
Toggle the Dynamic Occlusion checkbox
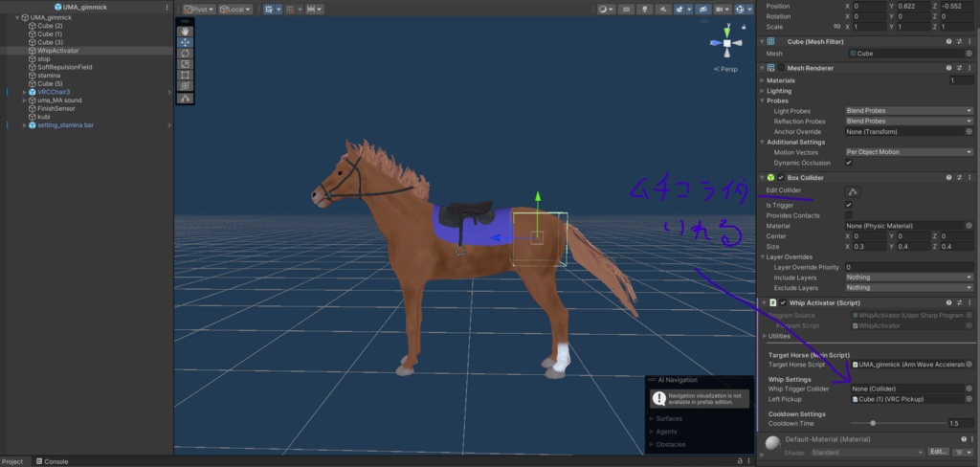(848, 163)
